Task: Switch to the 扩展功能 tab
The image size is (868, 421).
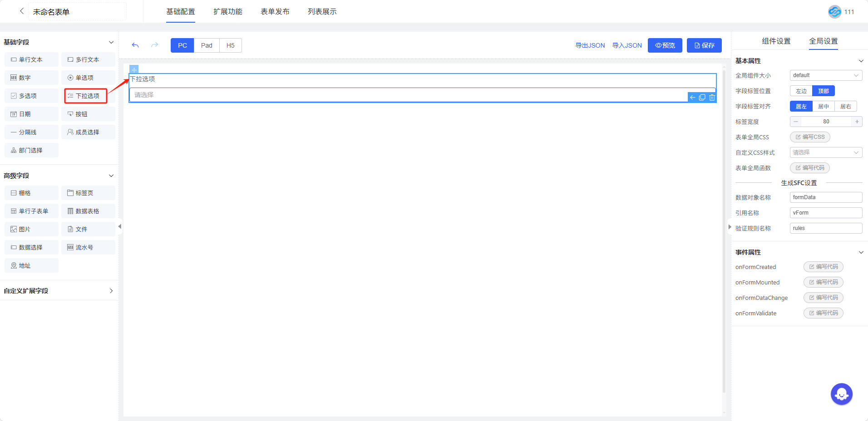Action: 227,12
